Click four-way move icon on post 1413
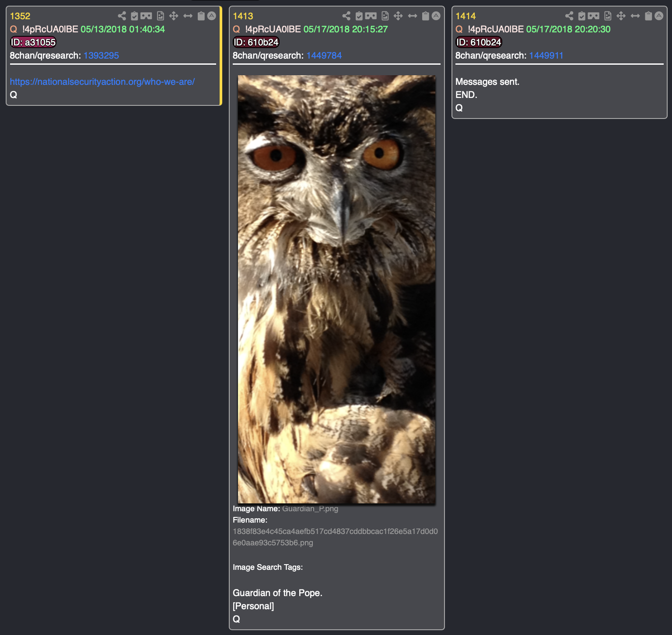Image resolution: width=672 pixels, height=635 pixels. pos(398,16)
